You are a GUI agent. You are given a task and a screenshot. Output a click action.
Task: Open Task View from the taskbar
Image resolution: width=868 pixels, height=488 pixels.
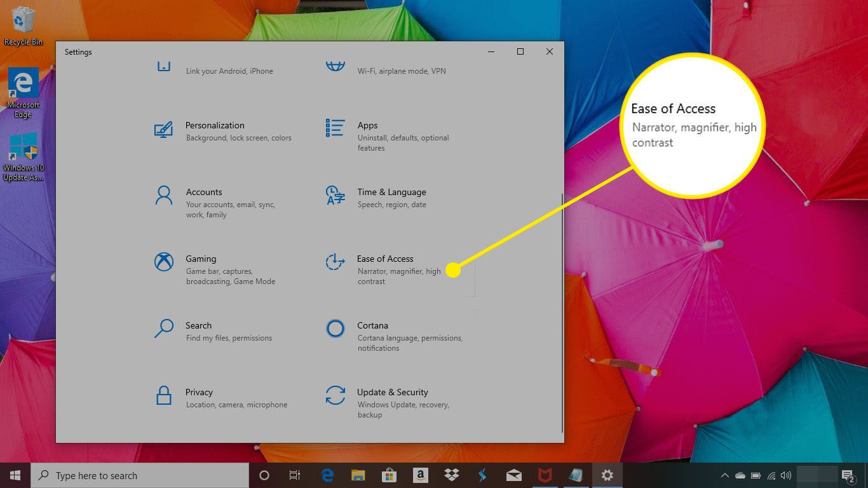click(294, 475)
